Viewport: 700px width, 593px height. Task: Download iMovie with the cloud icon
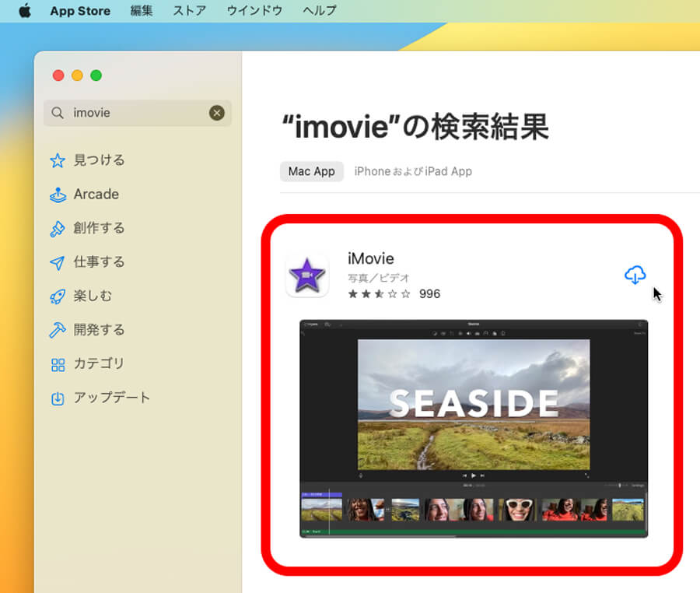[635, 275]
